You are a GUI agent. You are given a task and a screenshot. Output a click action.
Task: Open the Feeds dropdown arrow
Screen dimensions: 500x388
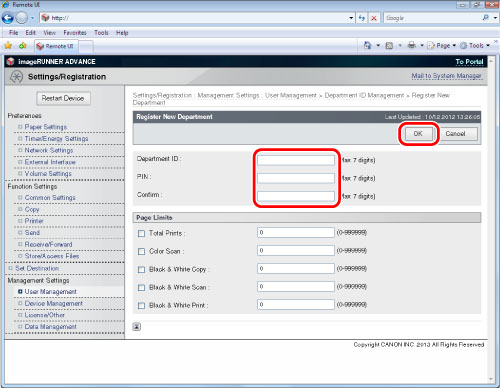point(400,45)
